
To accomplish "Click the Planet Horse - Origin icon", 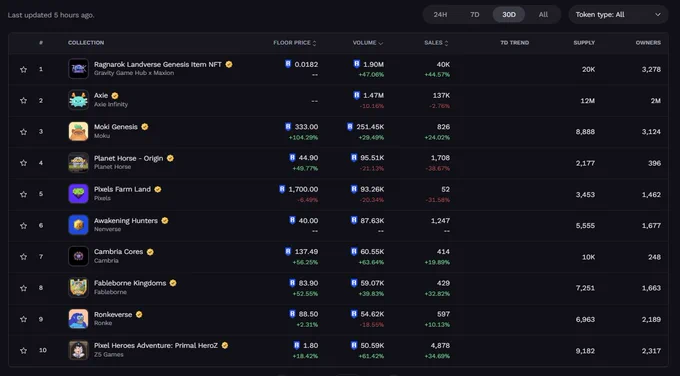I will pos(78,163).
